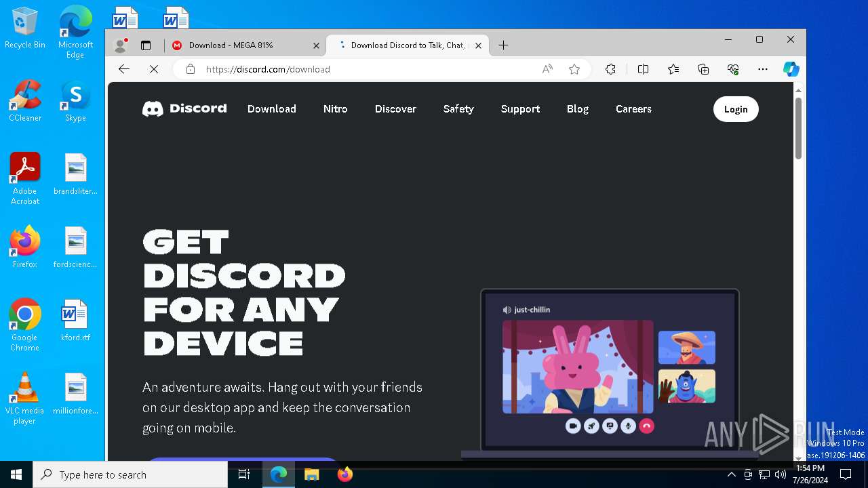The height and width of the screenshot is (488, 868).
Task: Open Careers in Discord navigation
Action: point(633,108)
